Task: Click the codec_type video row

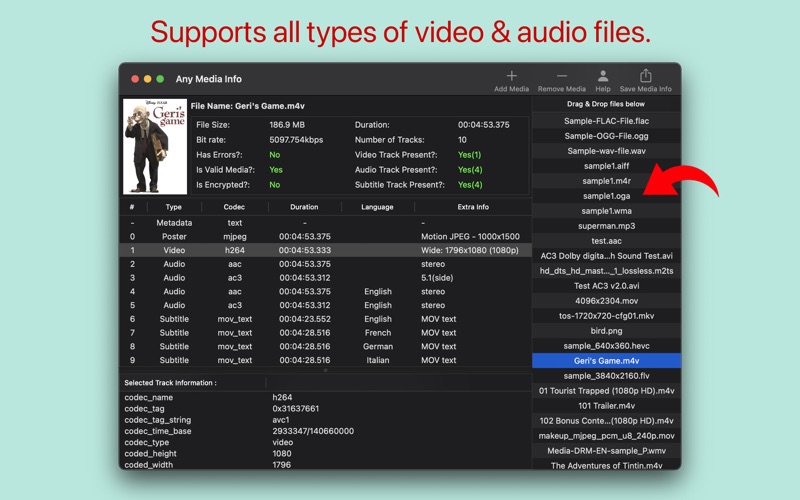Action: pyautogui.click(x=326, y=442)
